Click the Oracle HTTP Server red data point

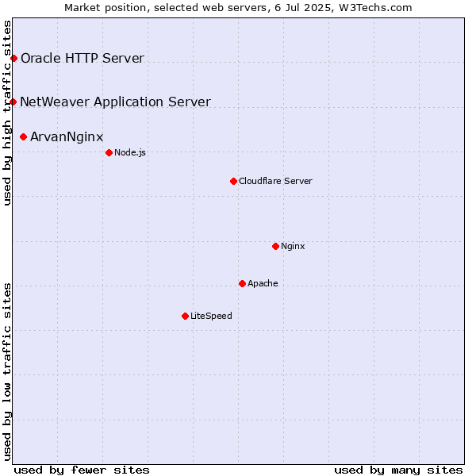14,58
